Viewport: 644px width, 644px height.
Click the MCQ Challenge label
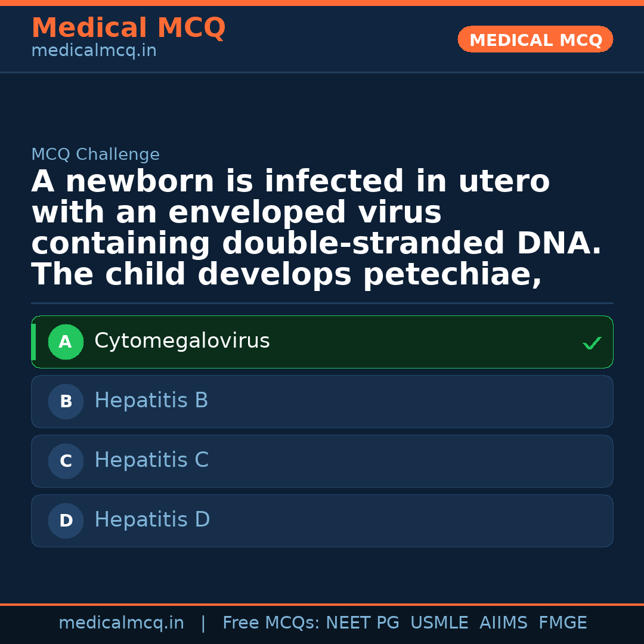[x=95, y=154]
